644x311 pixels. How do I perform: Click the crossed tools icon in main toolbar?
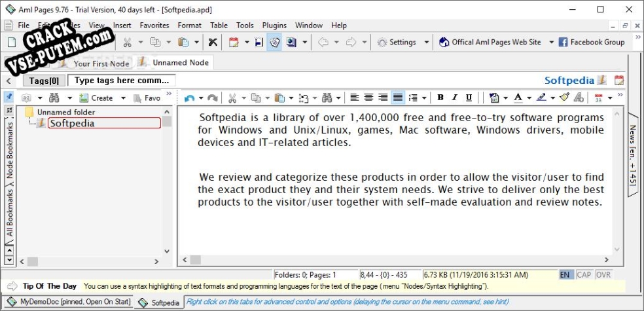pyautogui.click(x=213, y=43)
